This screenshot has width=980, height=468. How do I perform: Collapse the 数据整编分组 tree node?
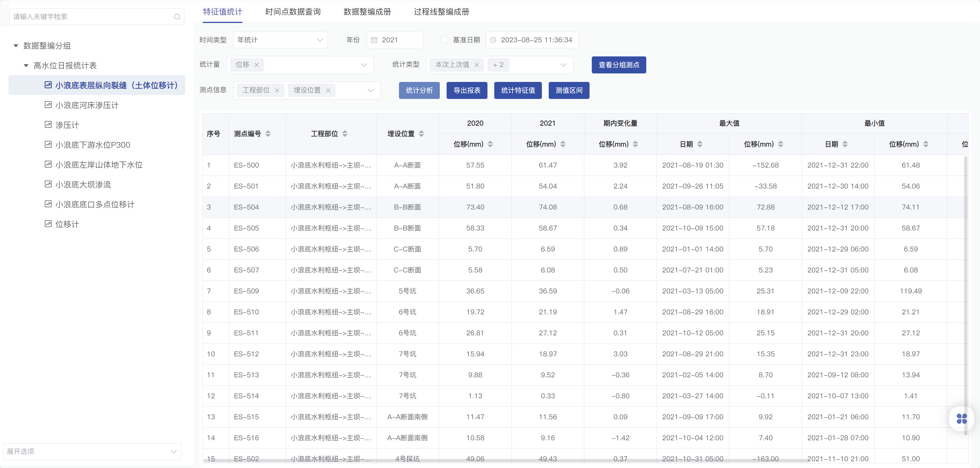click(x=16, y=46)
